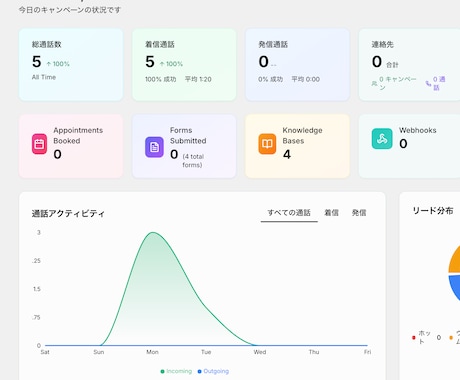This screenshot has width=460, height=380.
Task: Click the orange Knowledge Bases book icon
Action: pos(267,144)
